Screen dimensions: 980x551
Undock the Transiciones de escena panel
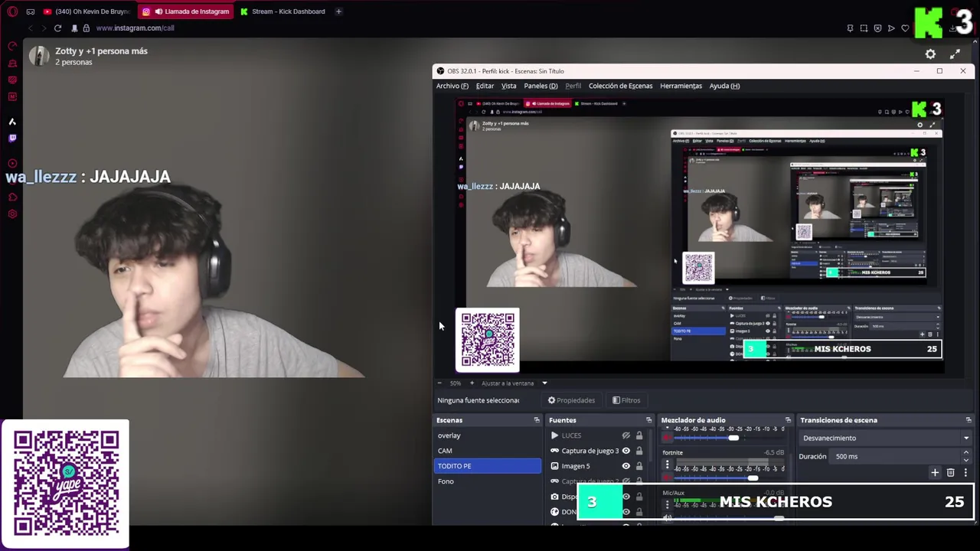pos(969,420)
